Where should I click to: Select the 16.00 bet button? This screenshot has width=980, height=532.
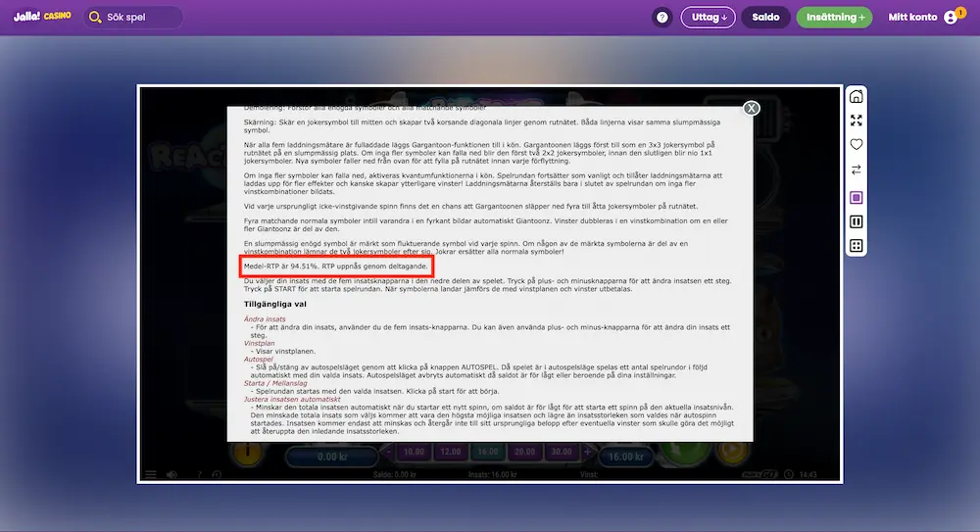pyautogui.click(x=487, y=452)
